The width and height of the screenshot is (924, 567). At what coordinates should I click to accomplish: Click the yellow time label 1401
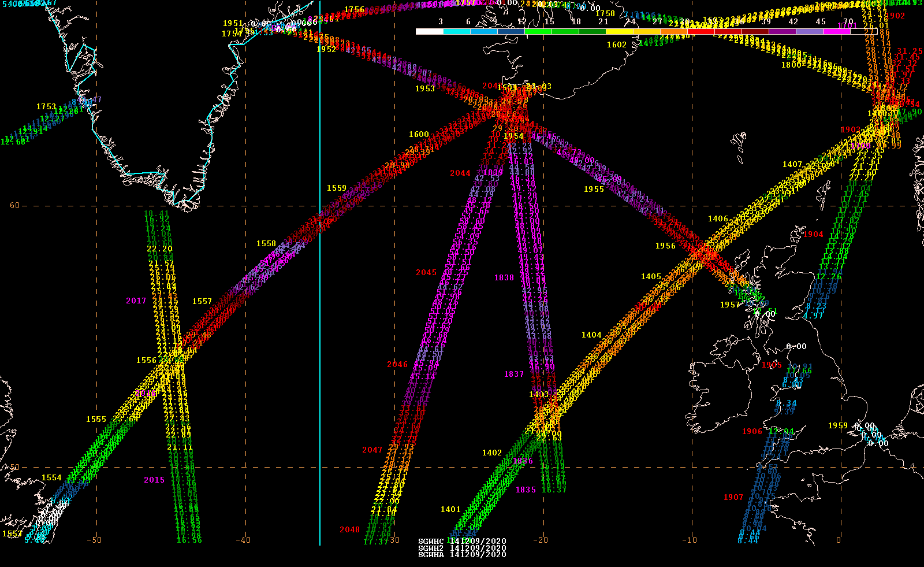(x=450, y=509)
